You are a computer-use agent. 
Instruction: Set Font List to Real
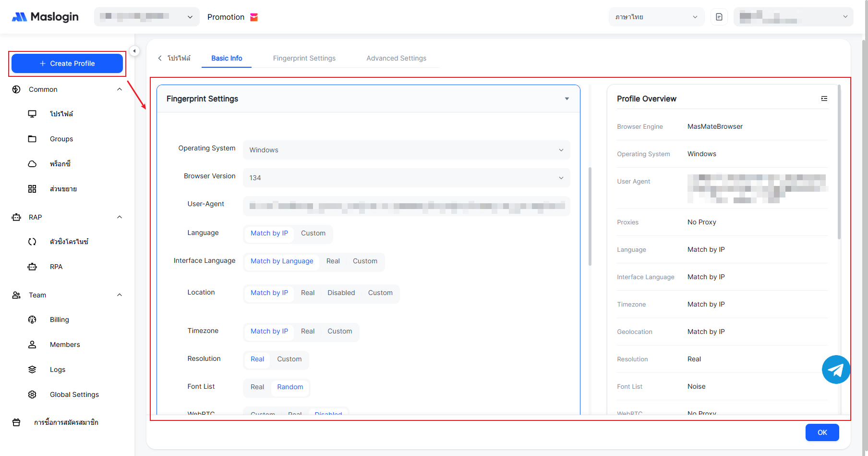pyautogui.click(x=257, y=387)
